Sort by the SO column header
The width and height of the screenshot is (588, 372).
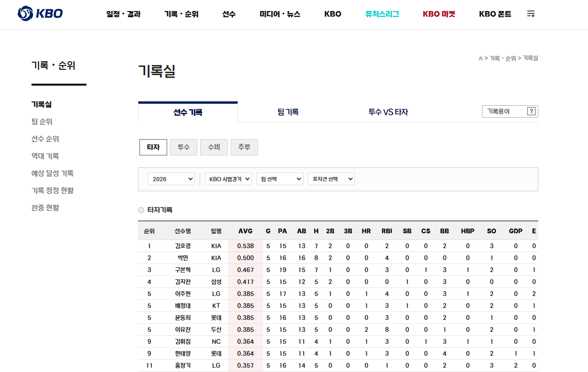coord(492,231)
